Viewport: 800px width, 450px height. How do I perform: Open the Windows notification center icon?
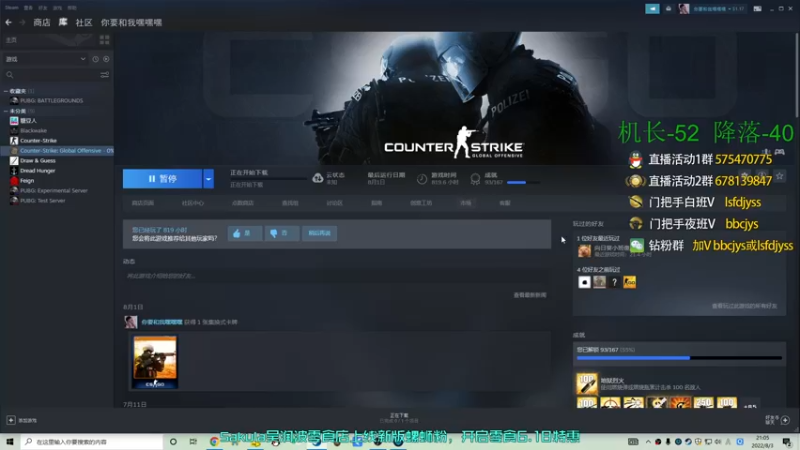(x=787, y=441)
